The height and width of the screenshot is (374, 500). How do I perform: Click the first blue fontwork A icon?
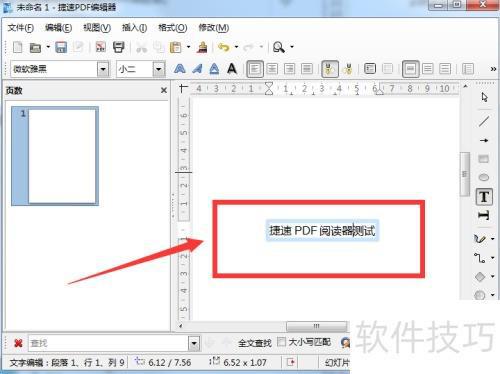(180, 69)
